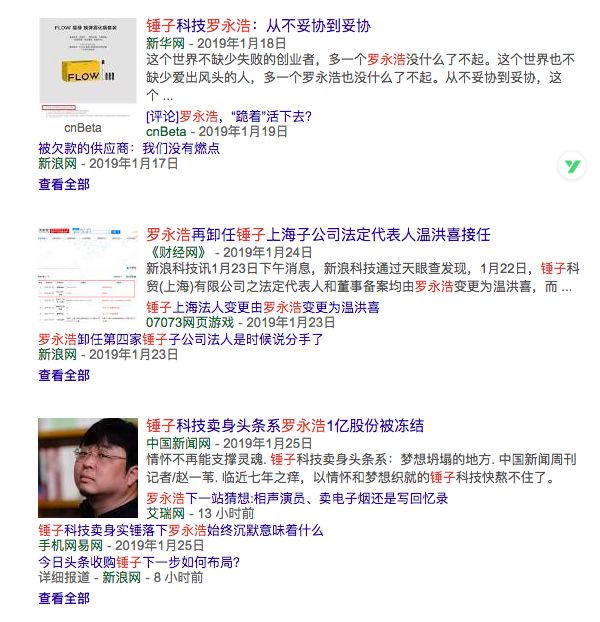Open headline 锤子科技罗永浩：从不妥协到妥协
The height and width of the screenshot is (622, 600).
pos(259,26)
